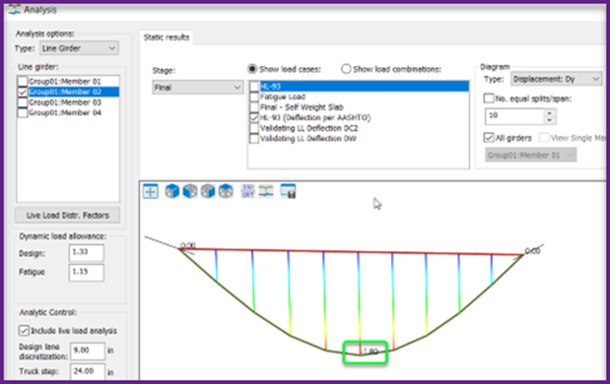The height and width of the screenshot is (384, 610).
Task: Check the Group01:Member 01 checkbox
Action: tap(23, 81)
